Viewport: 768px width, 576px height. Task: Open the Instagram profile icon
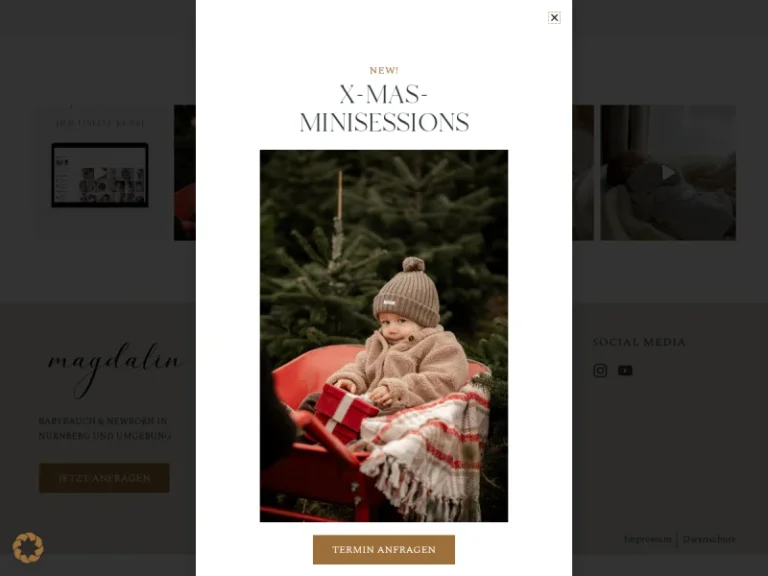tap(600, 370)
